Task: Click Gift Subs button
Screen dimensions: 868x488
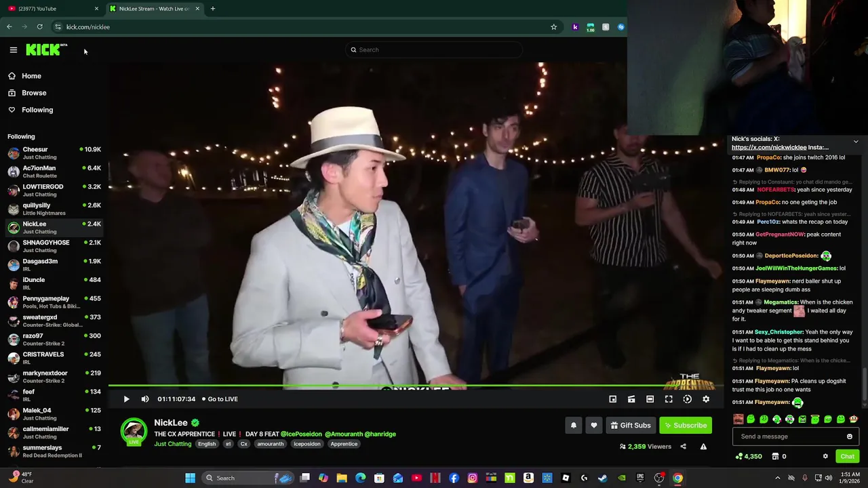Action: [x=631, y=426]
